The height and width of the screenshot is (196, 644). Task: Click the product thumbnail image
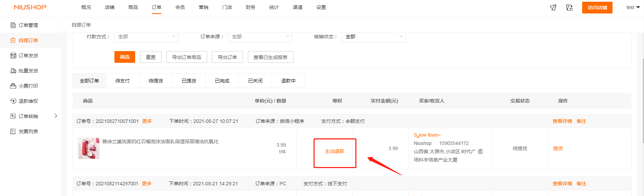[x=89, y=148]
